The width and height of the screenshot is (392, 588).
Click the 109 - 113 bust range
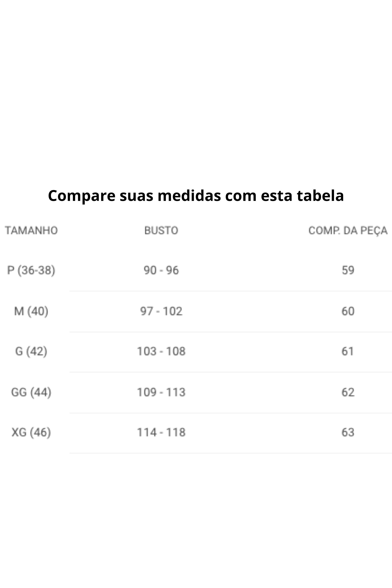point(161,392)
